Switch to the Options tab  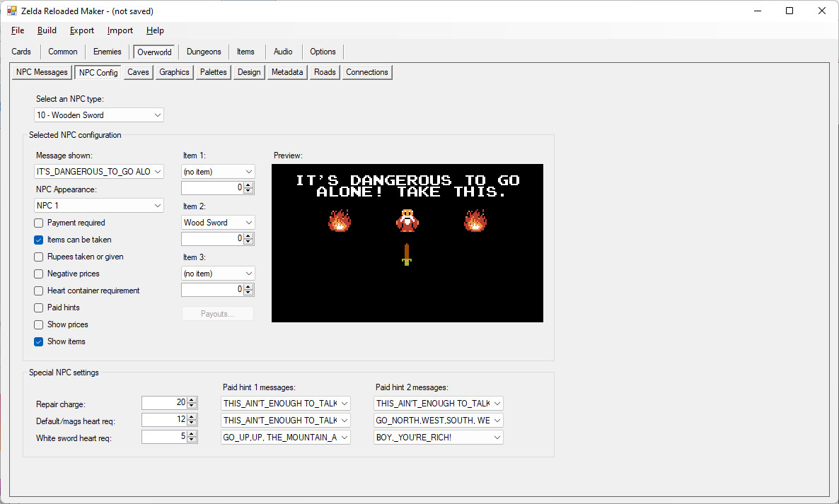click(323, 52)
